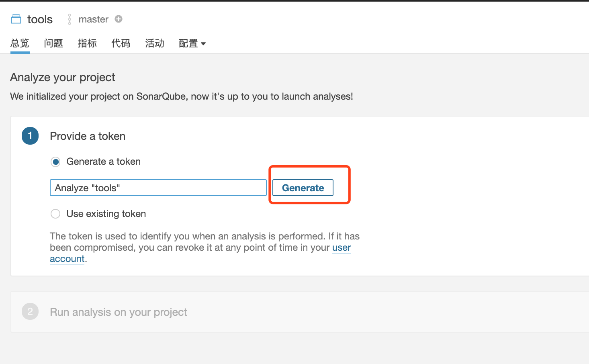
Task: Switch to the 总览 tab
Action: tap(20, 43)
